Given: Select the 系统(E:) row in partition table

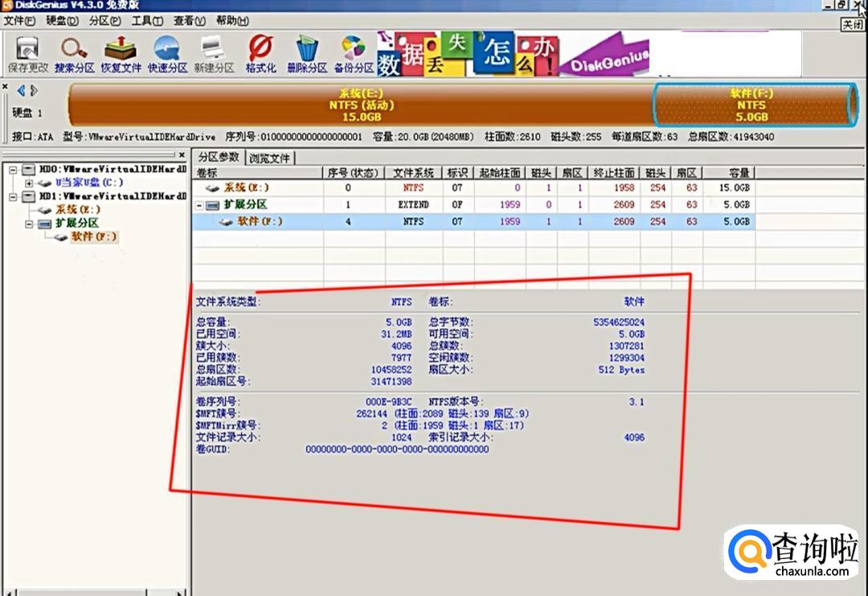Looking at the screenshot, I should pos(474,187).
